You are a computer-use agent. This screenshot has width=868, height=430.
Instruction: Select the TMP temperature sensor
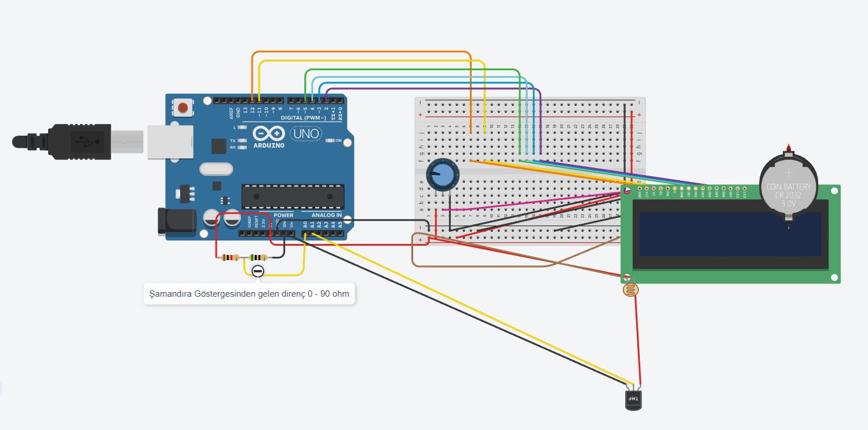(634, 399)
